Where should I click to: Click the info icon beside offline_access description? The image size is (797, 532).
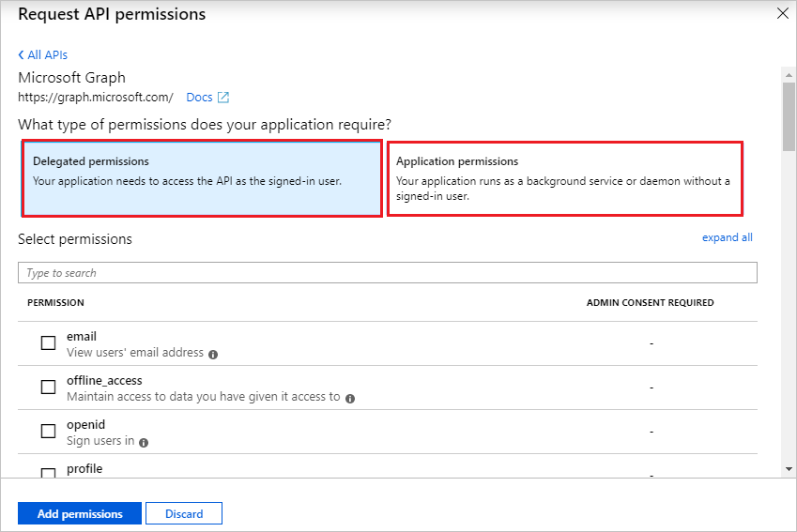coord(350,398)
